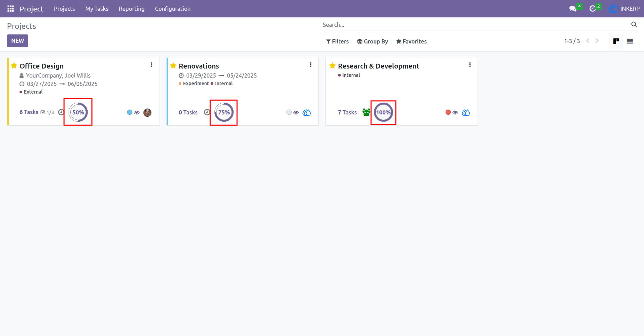The width and height of the screenshot is (644, 336).
Task: Switch to list view
Action: (630, 41)
